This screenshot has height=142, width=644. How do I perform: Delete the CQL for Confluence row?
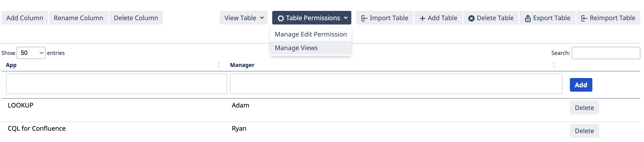click(x=584, y=130)
